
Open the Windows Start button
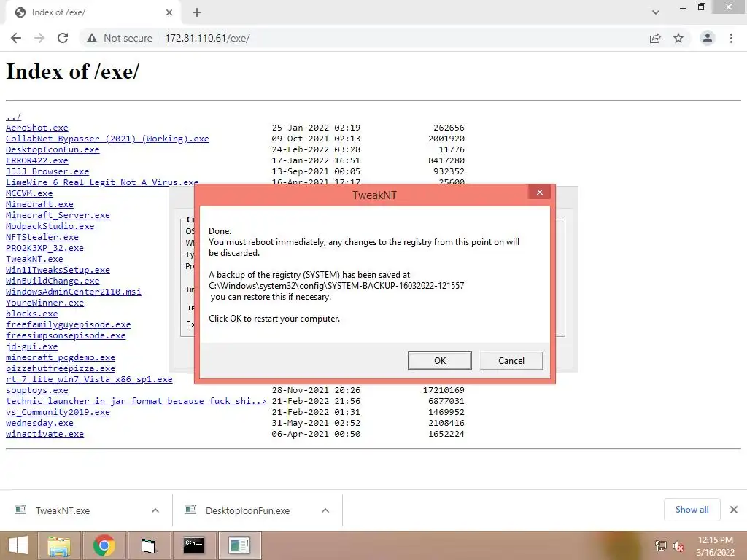[18, 545]
